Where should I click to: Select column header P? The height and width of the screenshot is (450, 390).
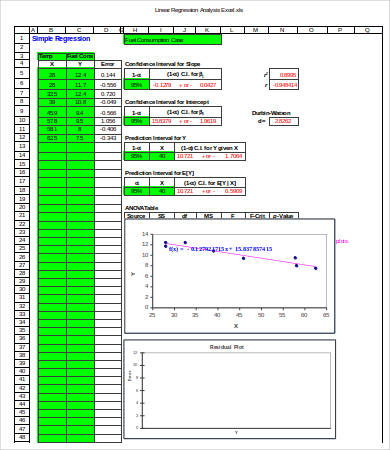[x=340, y=30]
